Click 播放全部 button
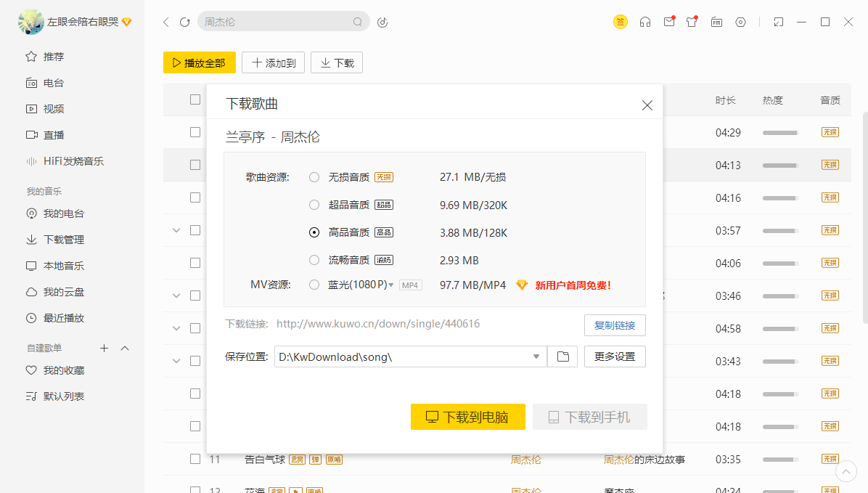 [x=200, y=62]
